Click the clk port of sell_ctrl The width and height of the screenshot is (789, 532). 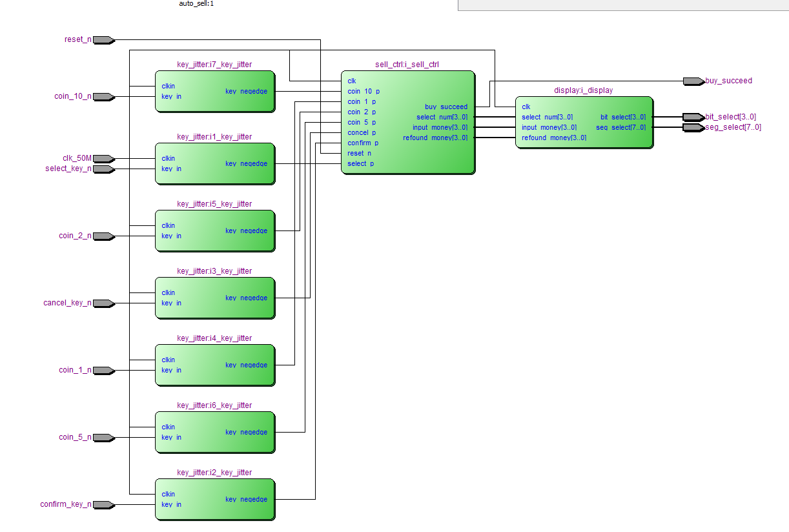point(352,81)
